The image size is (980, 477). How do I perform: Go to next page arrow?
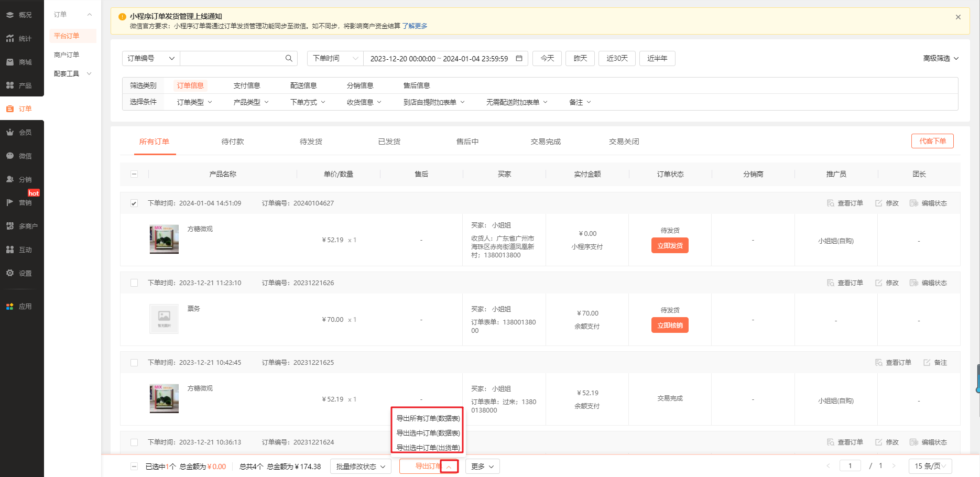(x=894, y=465)
